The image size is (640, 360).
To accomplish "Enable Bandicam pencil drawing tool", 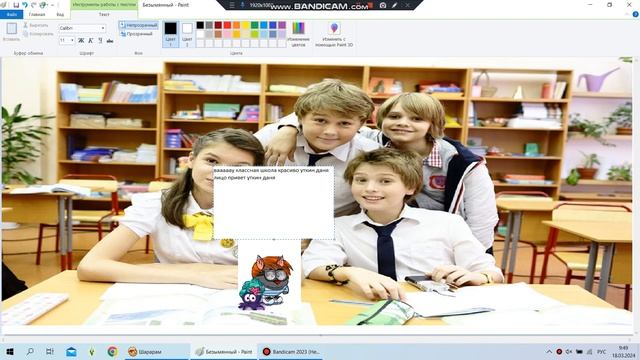I will click(395, 5).
